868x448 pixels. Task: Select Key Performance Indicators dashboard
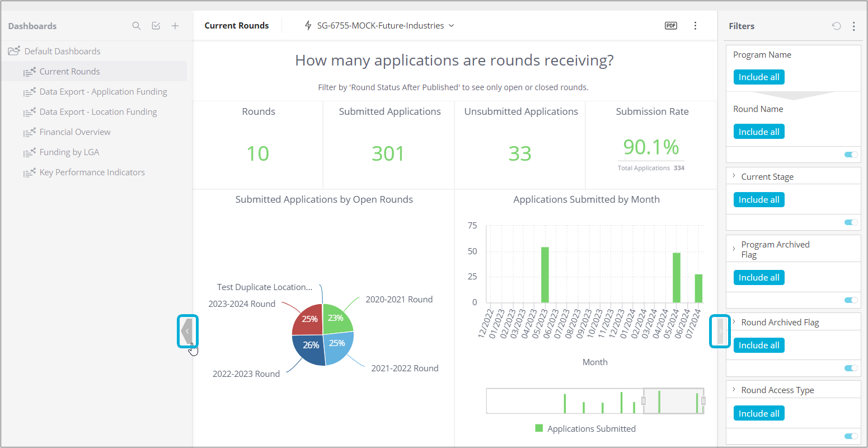point(92,172)
